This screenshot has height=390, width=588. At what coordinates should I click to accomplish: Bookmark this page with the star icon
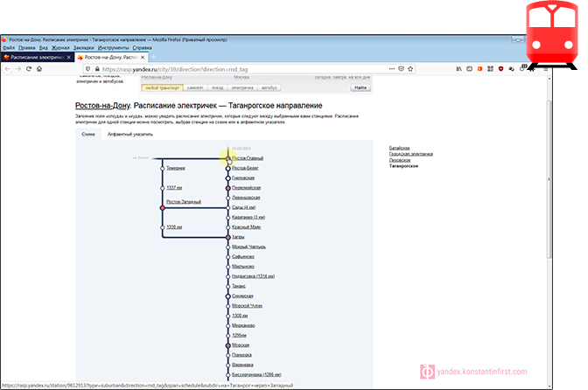[x=410, y=69]
